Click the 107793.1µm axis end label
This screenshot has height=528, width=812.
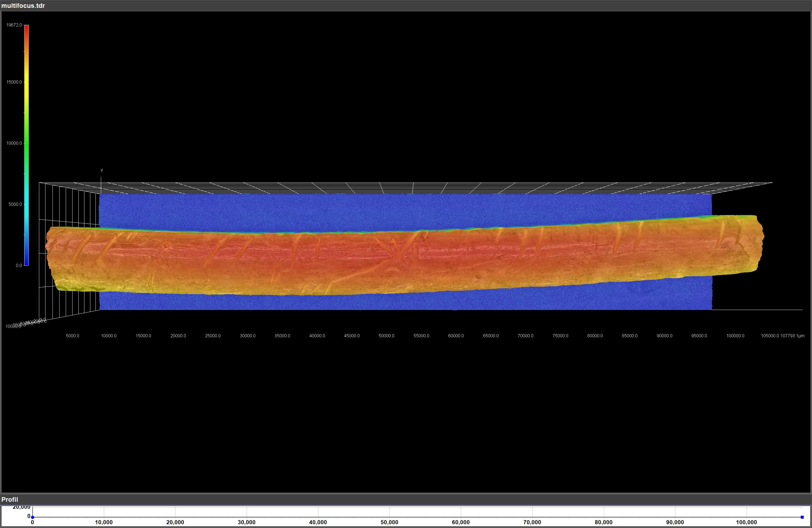pyautogui.click(x=792, y=336)
